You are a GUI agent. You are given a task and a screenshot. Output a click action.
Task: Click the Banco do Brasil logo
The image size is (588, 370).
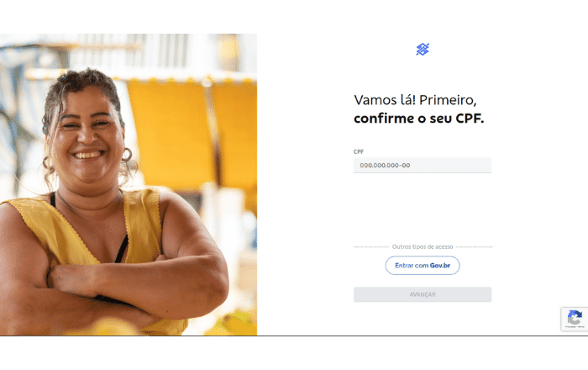click(423, 49)
